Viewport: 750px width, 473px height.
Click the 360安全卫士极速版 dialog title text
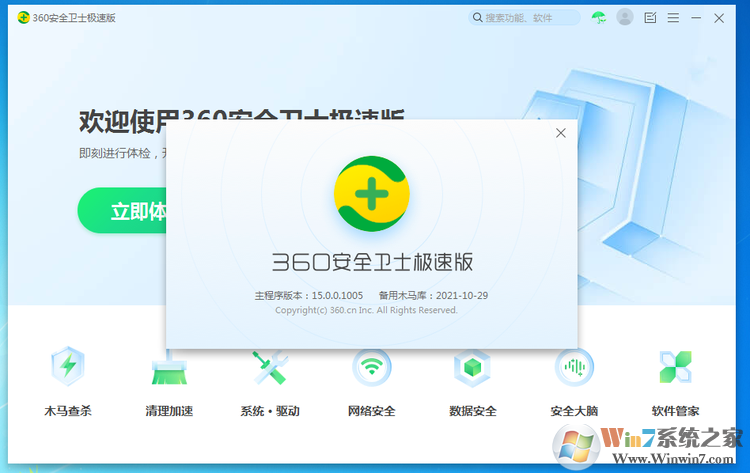(373, 262)
